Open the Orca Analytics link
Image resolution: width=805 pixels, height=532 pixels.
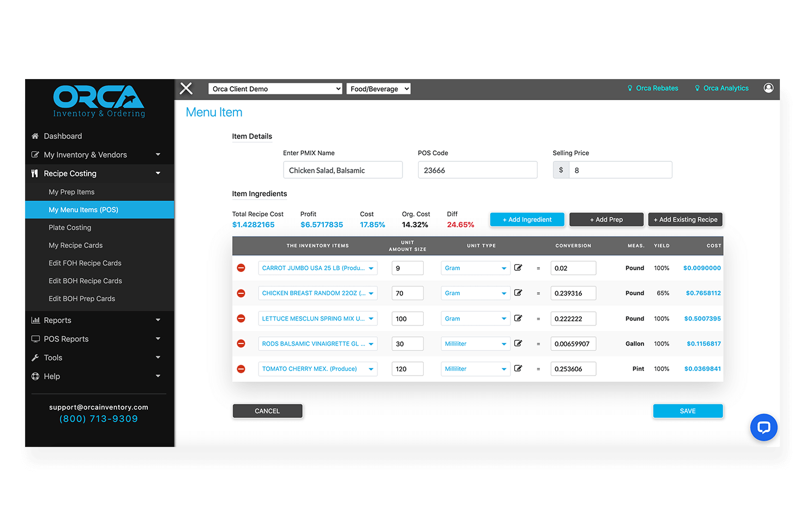point(722,88)
